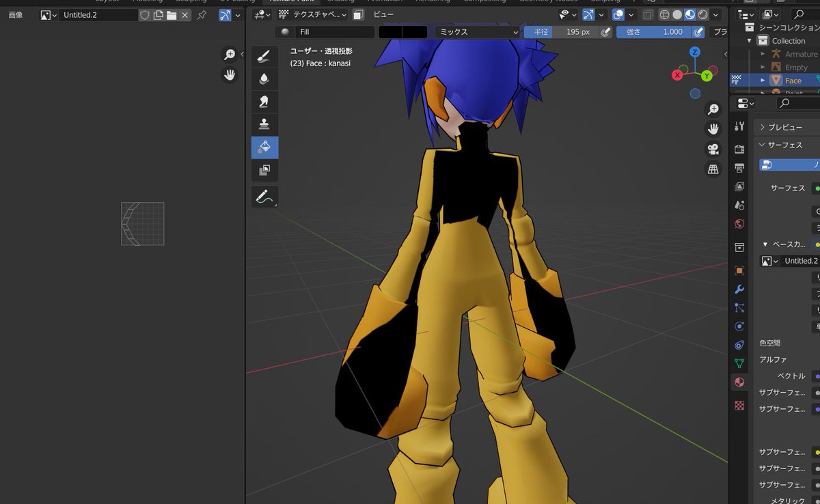This screenshot has height=504, width=820.
Task: Click pan hand icon in 3D viewport
Action: click(713, 129)
